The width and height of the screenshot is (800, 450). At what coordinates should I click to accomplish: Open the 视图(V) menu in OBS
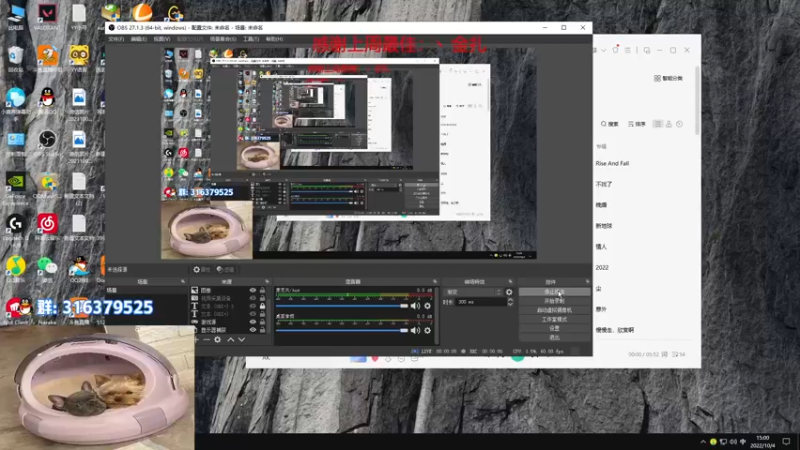162,39
